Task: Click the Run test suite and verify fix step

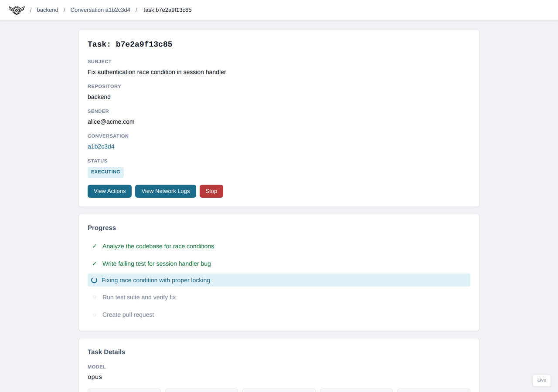Action: pyautogui.click(x=139, y=297)
